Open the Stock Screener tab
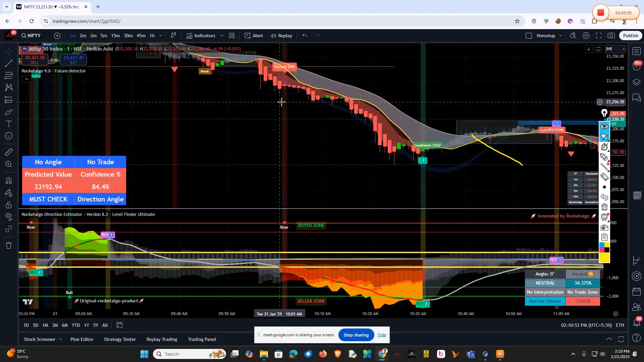 click(39, 339)
